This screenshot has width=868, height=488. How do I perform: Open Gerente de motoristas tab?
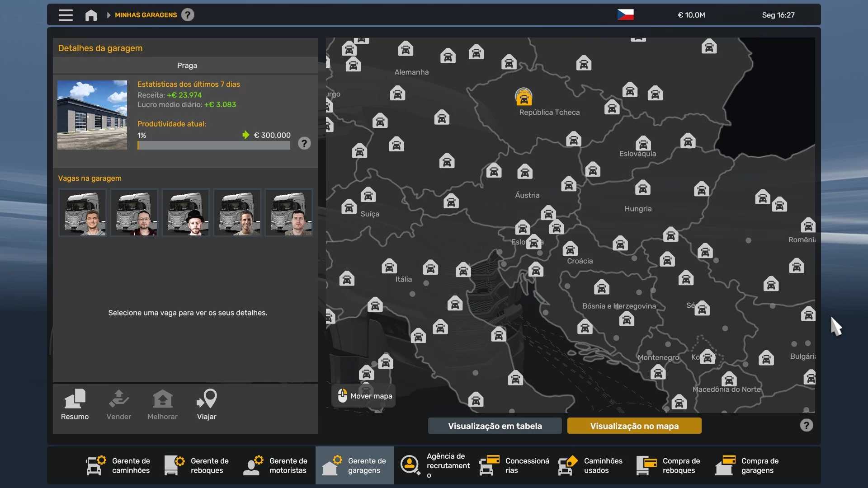(x=276, y=465)
